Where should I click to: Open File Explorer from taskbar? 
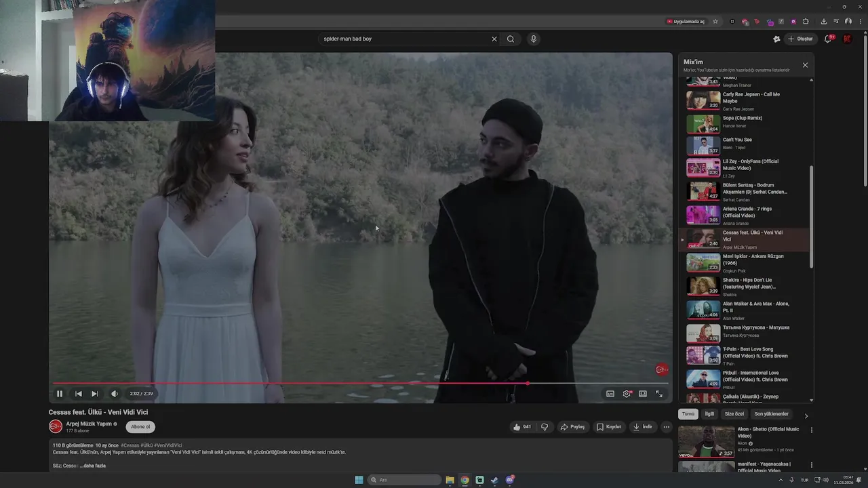coord(450,480)
